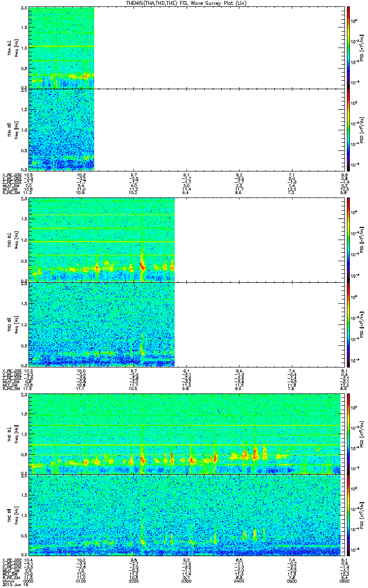Click the PSD [nT²/Hz] label of THE B∥ panel
This screenshot has height=588, width=368.
pyautogui.click(x=362, y=515)
